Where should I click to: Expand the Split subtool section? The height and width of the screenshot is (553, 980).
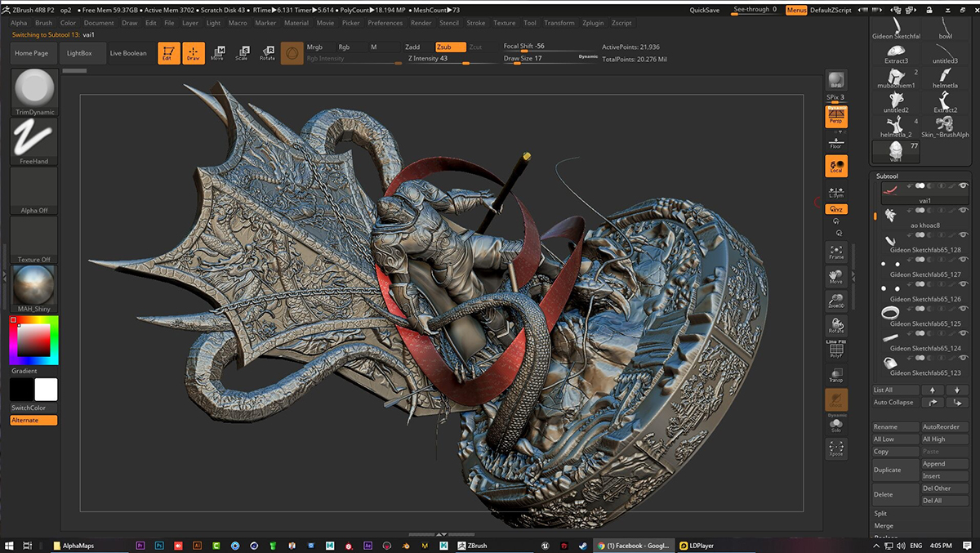coord(880,514)
